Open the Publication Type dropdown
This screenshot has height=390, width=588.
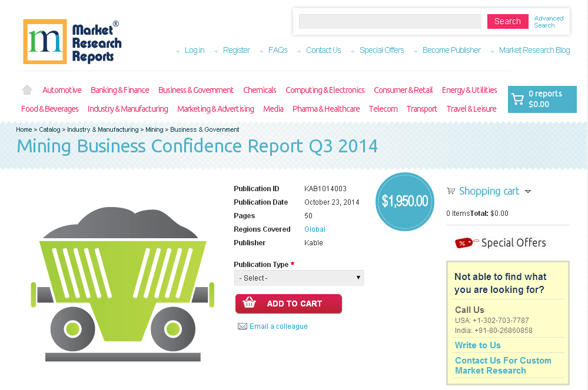tap(299, 277)
